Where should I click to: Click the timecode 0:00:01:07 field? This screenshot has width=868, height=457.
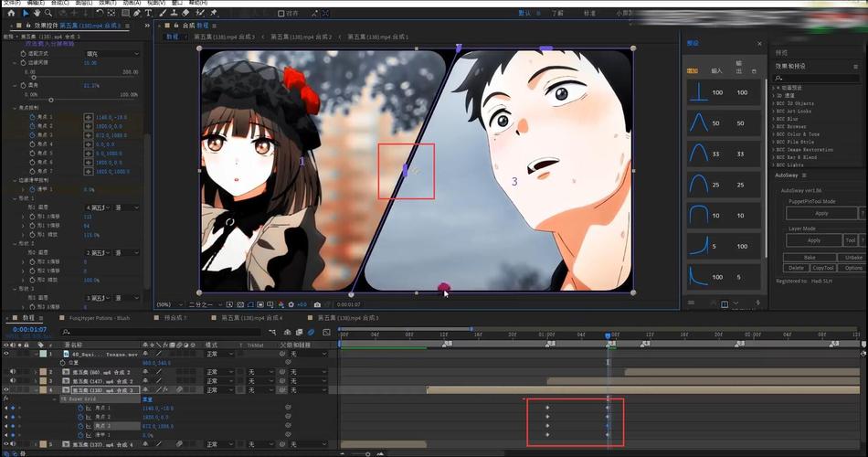click(x=30, y=329)
